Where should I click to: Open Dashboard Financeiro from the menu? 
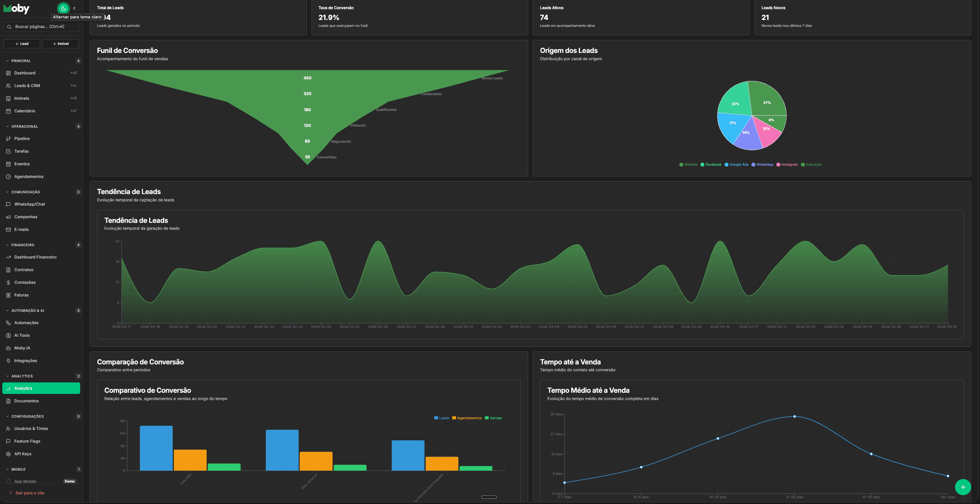coord(35,257)
